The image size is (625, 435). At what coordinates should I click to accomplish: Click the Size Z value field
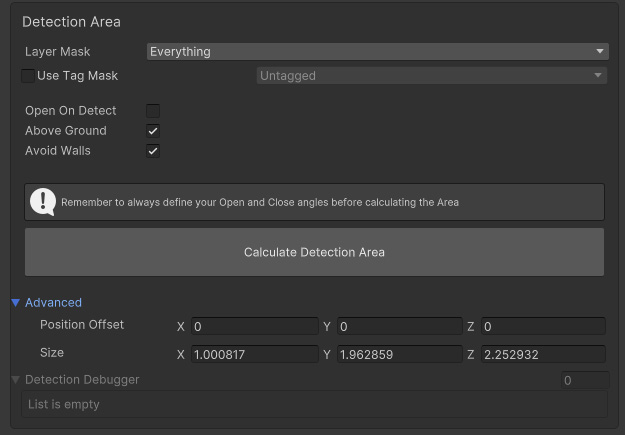click(x=543, y=354)
